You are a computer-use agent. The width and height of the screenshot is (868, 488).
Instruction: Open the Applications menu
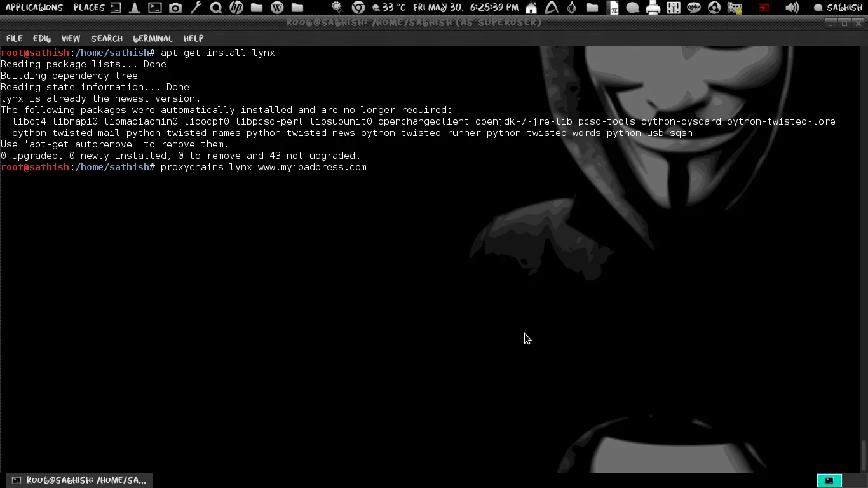click(x=34, y=8)
